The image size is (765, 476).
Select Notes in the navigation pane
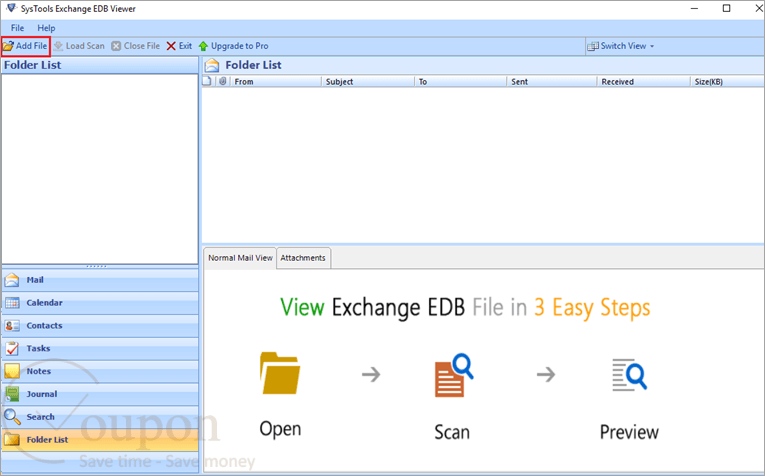[x=100, y=371]
